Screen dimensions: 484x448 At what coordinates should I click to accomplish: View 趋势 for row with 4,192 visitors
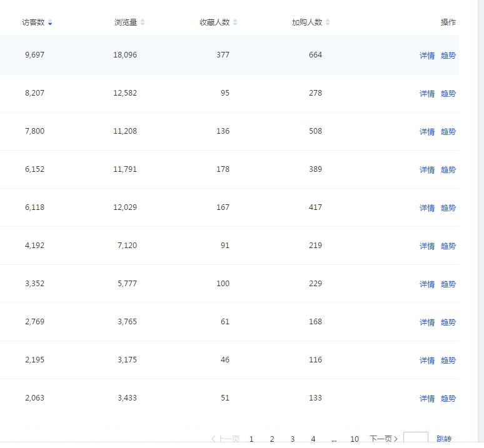[448, 246]
